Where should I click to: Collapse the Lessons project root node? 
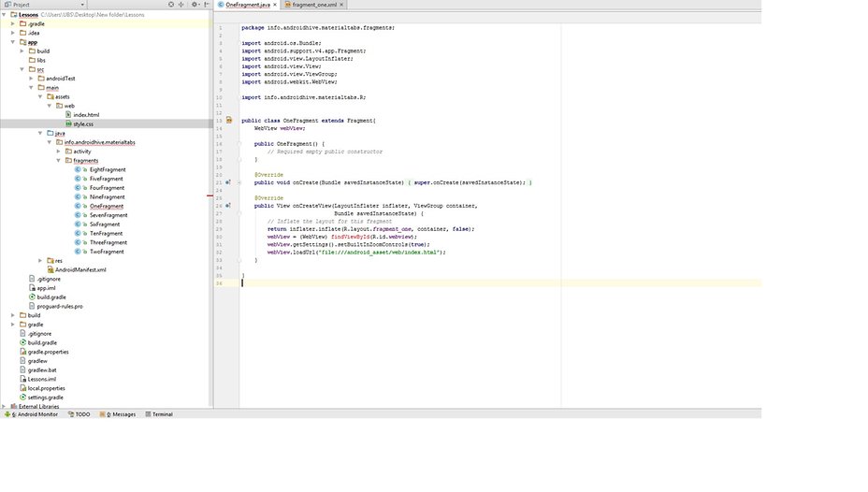point(5,15)
